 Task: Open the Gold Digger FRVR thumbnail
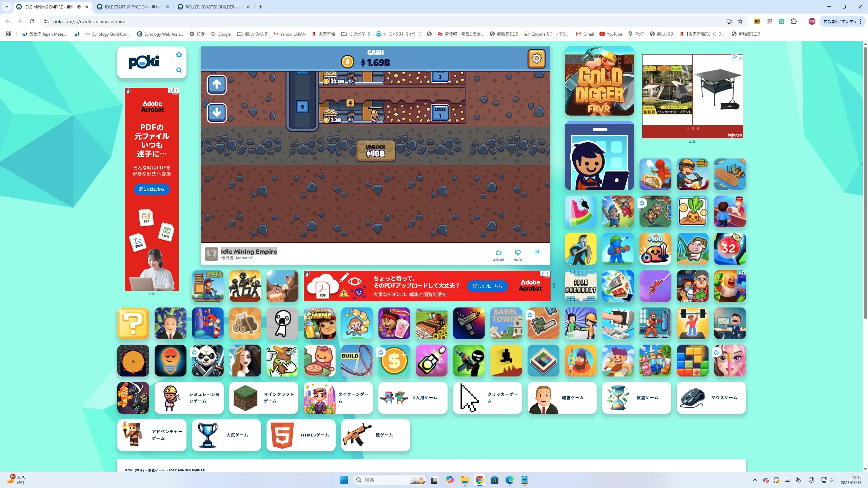click(x=599, y=81)
